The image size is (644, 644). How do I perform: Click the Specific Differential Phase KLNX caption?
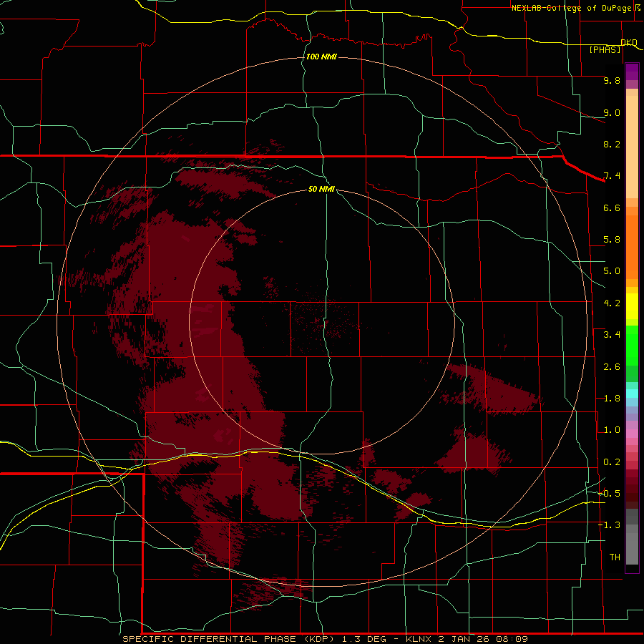(325, 639)
